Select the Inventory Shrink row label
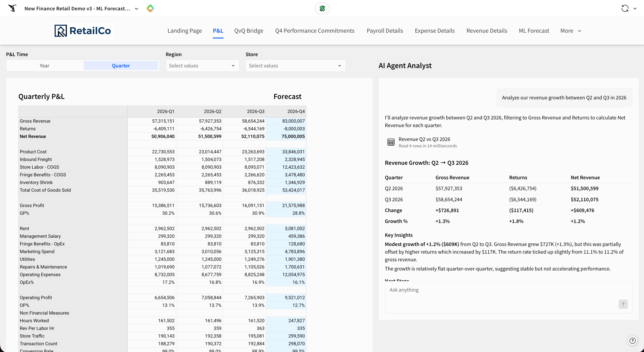 point(36,182)
